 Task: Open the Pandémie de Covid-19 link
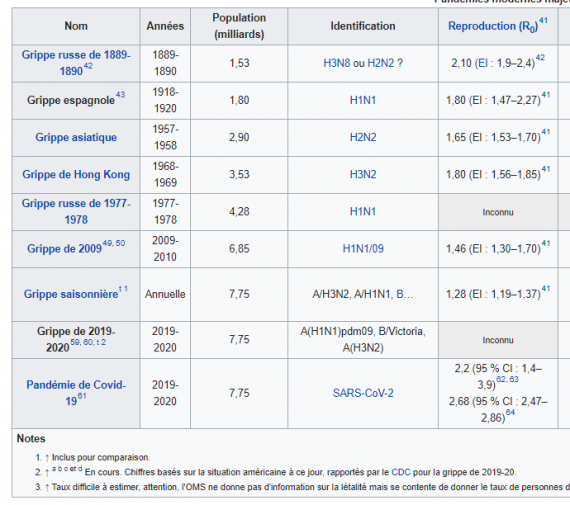(x=76, y=393)
